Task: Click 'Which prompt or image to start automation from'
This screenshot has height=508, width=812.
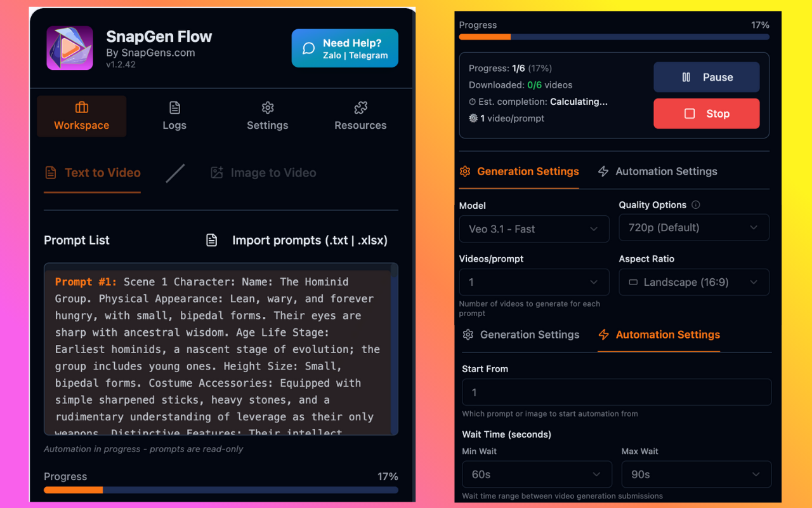Action: (x=550, y=413)
